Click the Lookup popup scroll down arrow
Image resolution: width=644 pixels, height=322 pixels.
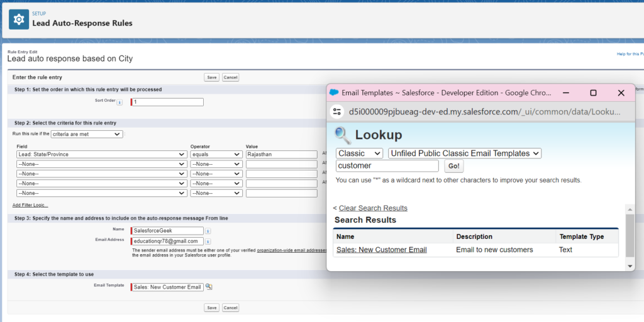630,266
